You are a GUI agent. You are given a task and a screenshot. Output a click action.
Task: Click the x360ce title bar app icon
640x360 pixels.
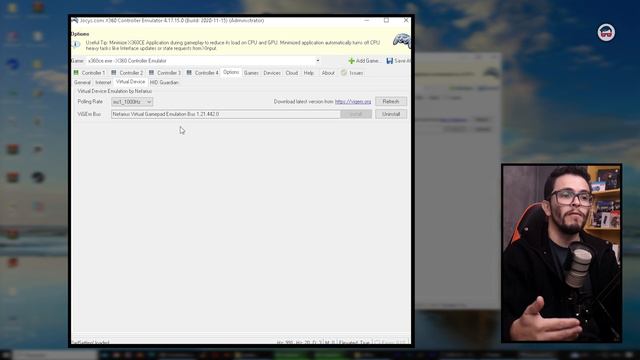click(75, 20)
